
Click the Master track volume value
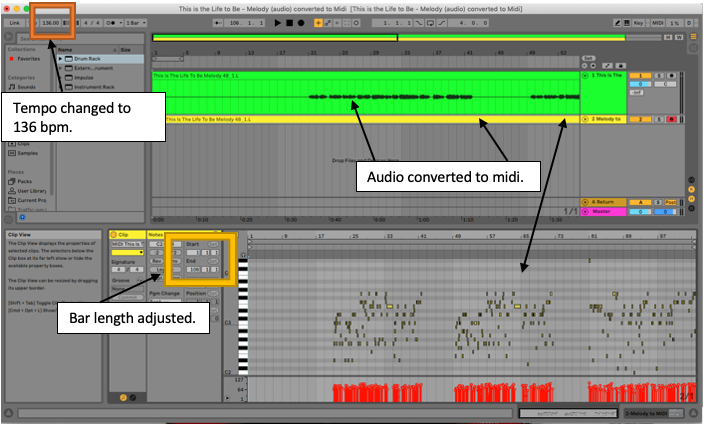coord(640,212)
